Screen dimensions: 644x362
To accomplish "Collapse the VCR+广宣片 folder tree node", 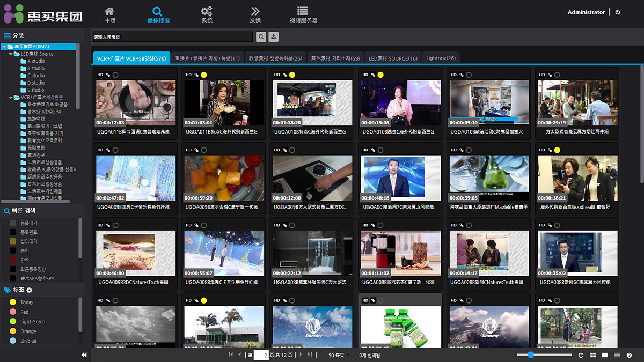I will tap(11, 97).
